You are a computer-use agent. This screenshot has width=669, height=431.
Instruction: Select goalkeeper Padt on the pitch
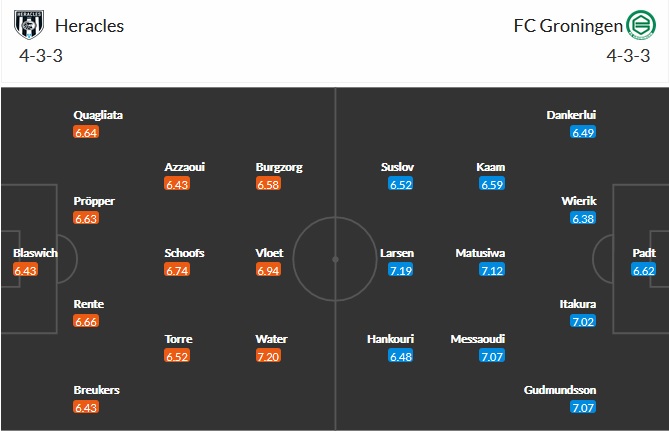[x=644, y=253]
